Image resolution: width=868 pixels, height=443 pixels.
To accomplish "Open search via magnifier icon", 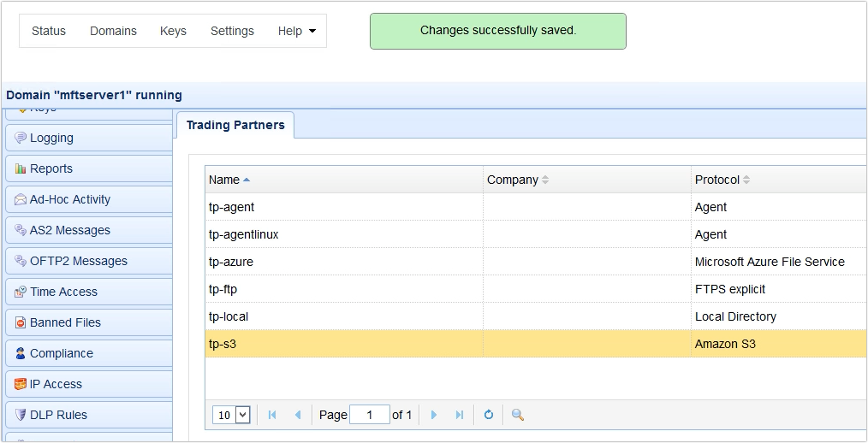I will click(517, 415).
